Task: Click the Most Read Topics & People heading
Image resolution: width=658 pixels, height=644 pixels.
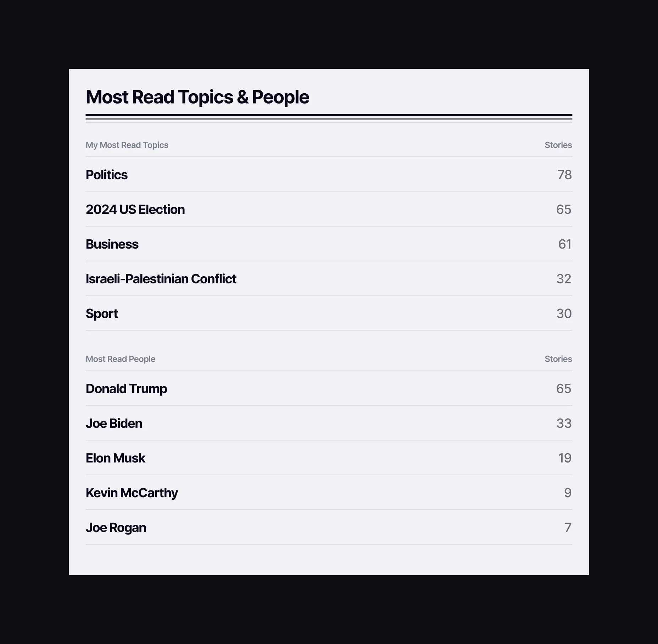Action: coord(197,97)
